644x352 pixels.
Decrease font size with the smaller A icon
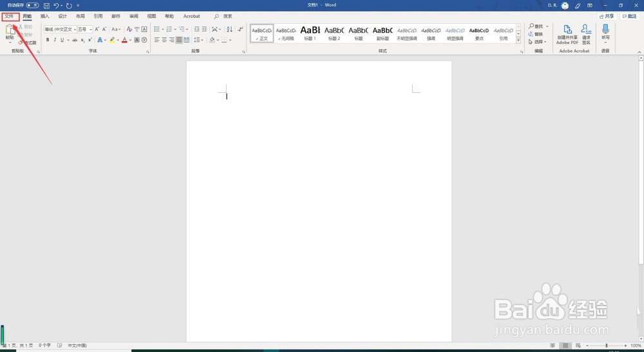[104, 29]
